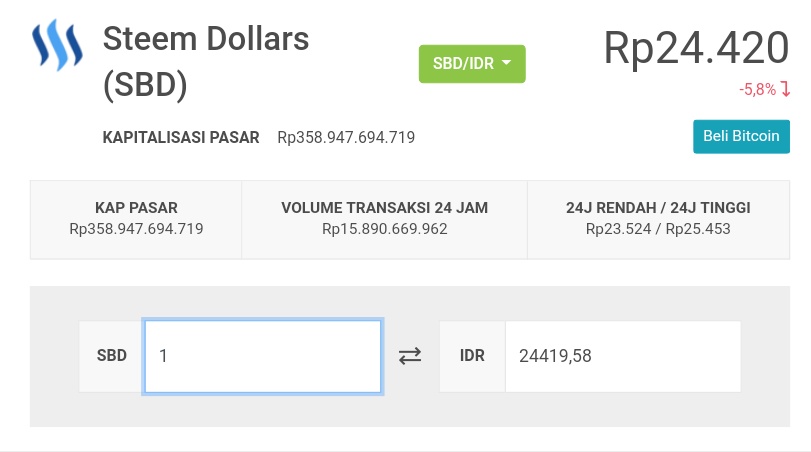Select the KAP PASAR stats cell
The image size is (811, 452).
click(136, 219)
